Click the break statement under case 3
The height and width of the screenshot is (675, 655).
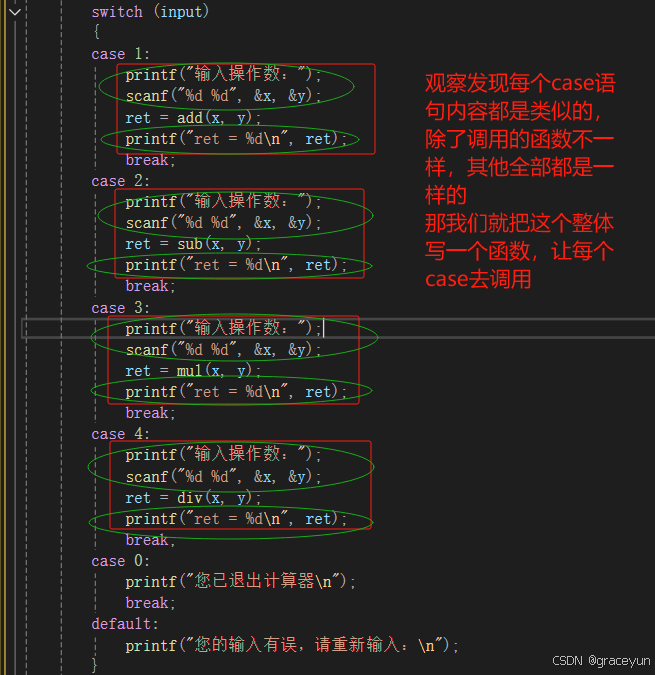point(150,413)
